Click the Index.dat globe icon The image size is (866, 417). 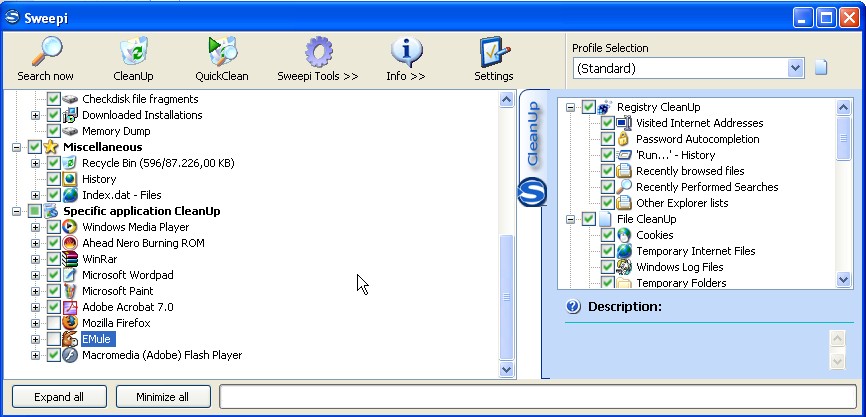[x=70, y=195]
